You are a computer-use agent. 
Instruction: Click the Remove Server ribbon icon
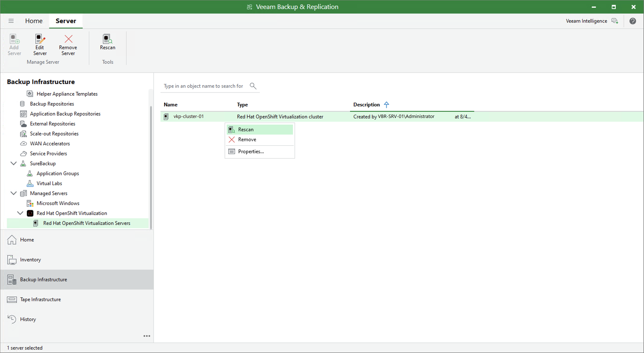pyautogui.click(x=68, y=39)
